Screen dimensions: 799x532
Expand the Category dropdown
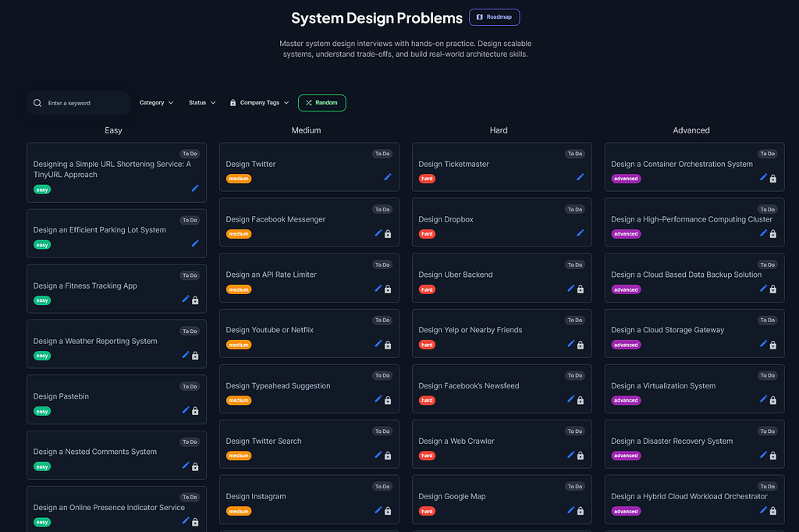point(156,103)
